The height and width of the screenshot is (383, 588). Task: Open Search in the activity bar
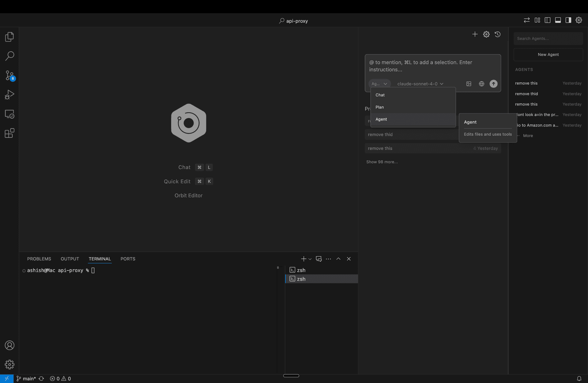[x=9, y=56]
